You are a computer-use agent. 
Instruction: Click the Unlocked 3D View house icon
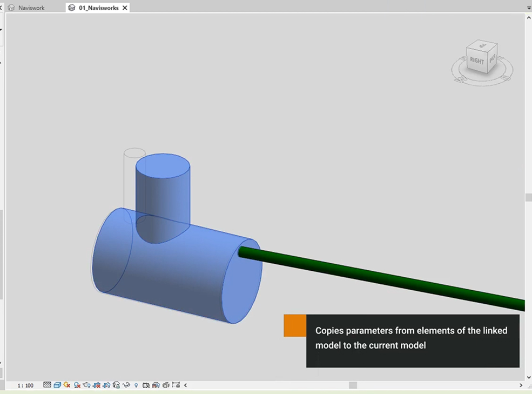(x=117, y=385)
